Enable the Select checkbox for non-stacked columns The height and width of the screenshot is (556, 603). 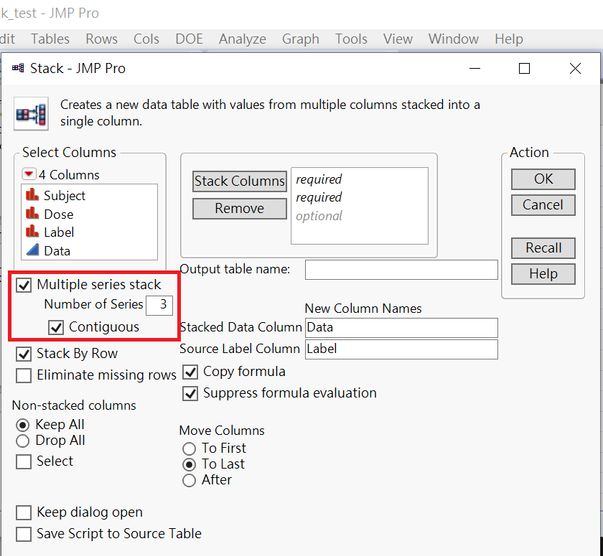click(x=24, y=461)
